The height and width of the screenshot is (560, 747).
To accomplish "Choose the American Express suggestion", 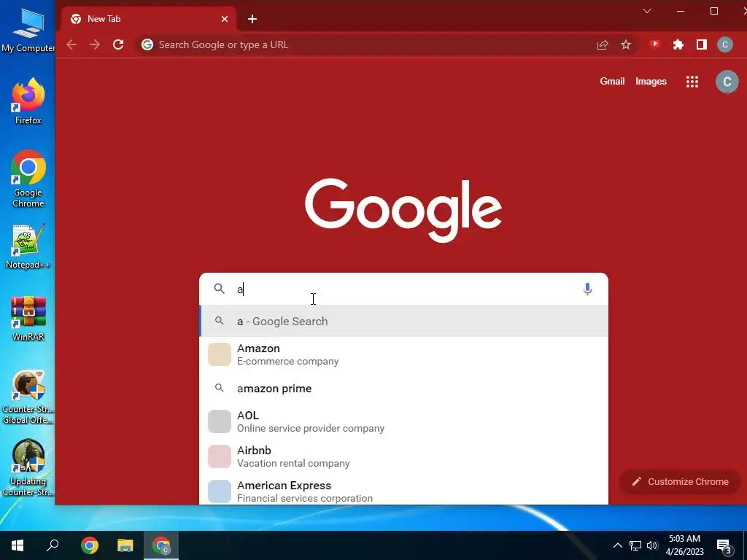I will click(x=403, y=491).
